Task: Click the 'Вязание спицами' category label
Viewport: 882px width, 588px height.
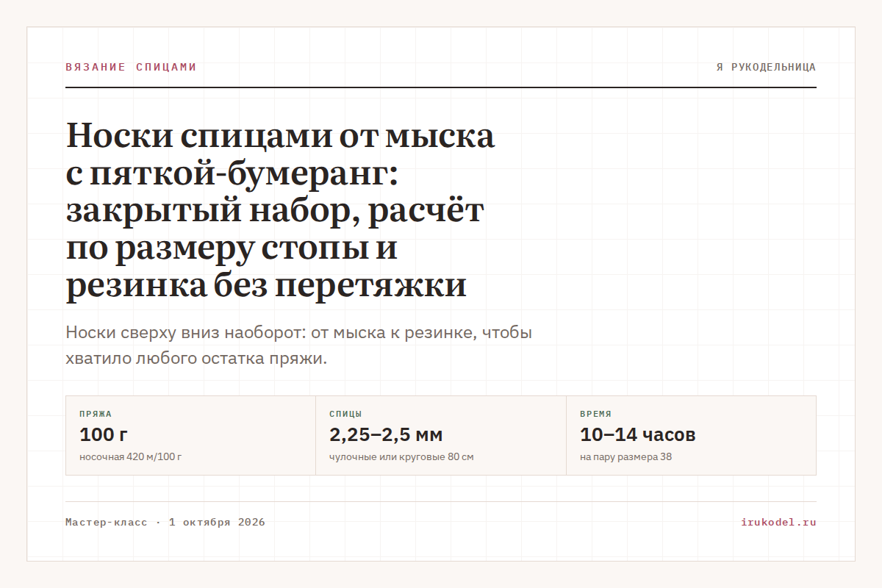Action: pos(131,67)
